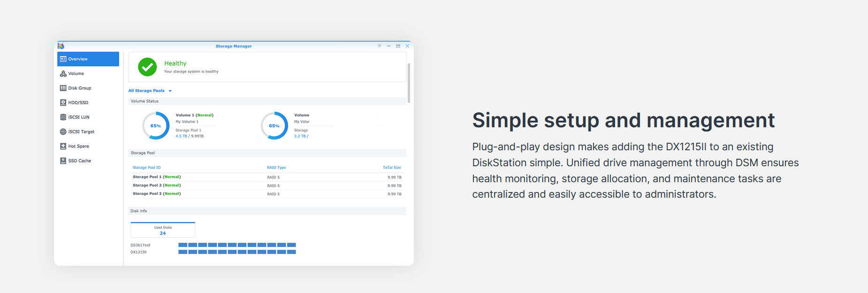The width and height of the screenshot is (868, 293).
Task: Open iSCSI LUN via its icon
Action: [x=63, y=117]
